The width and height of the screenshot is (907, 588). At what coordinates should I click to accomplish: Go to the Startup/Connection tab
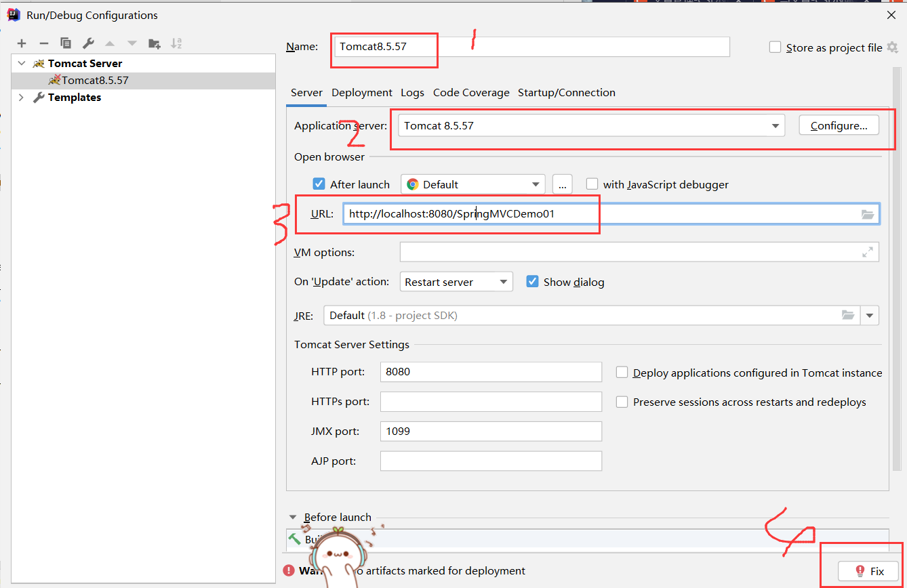(x=567, y=93)
